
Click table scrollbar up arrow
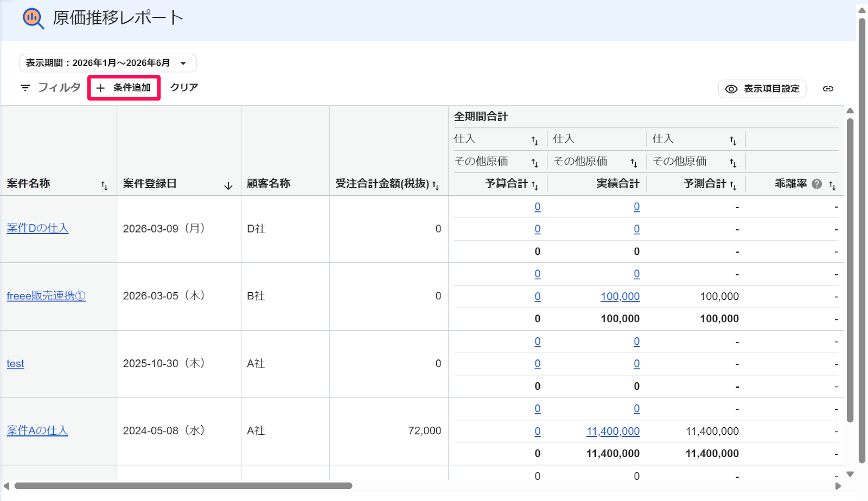point(850,111)
